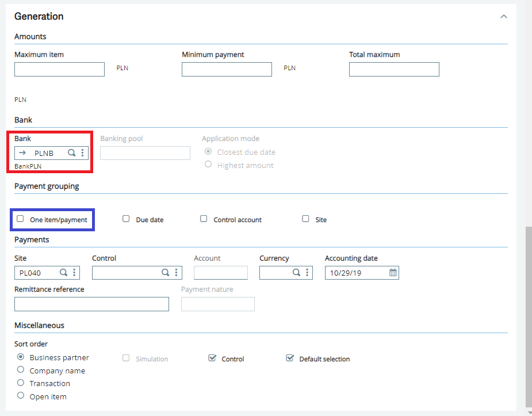
Task: Click the Bank field search magnifier icon
Action: point(71,152)
